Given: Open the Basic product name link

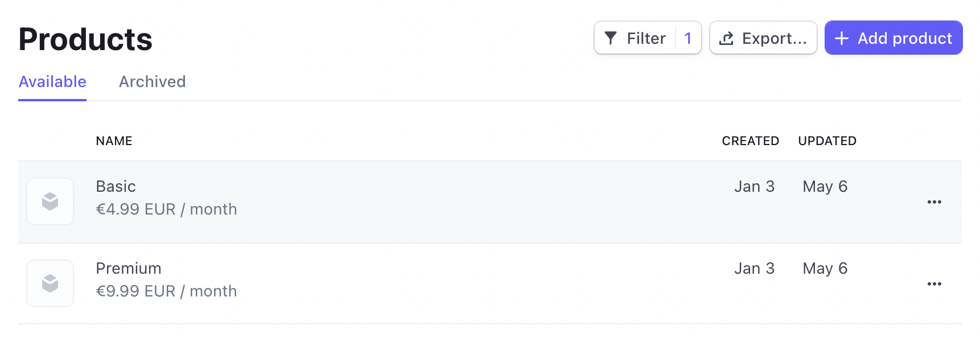Looking at the screenshot, I should click(x=116, y=187).
